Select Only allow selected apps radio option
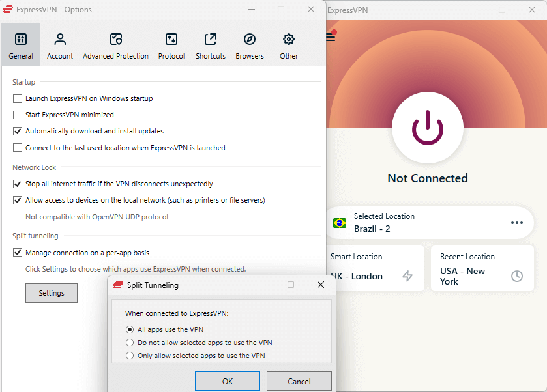The width and height of the screenshot is (547, 392). tap(130, 355)
